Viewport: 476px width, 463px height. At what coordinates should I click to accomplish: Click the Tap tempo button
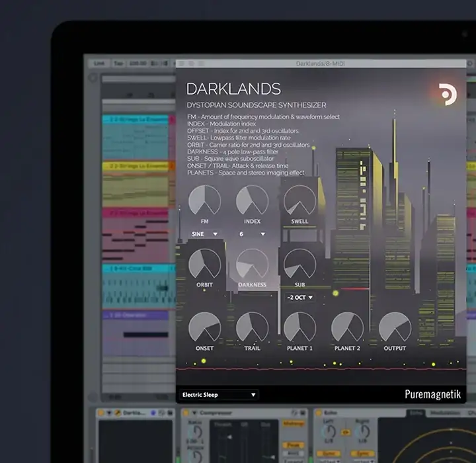tap(118, 63)
